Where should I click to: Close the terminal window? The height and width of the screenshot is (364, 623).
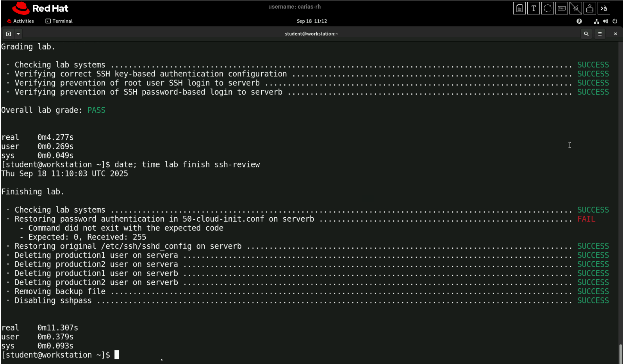click(x=615, y=34)
